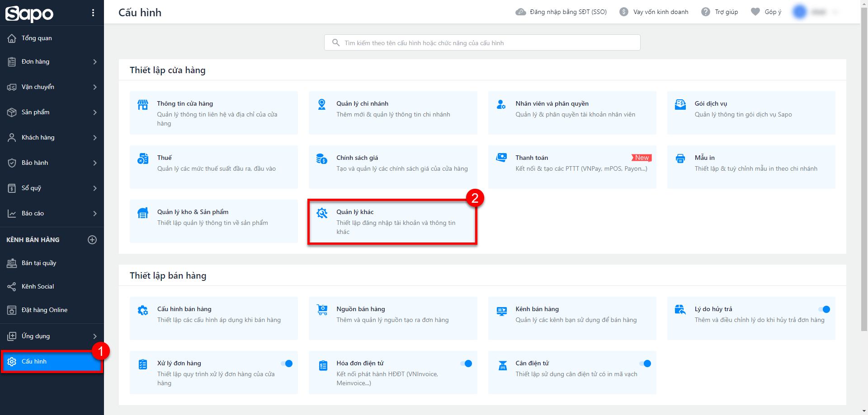The height and width of the screenshot is (415, 868).
Task: Open Vay vốn kinh doanh link
Action: pos(654,12)
